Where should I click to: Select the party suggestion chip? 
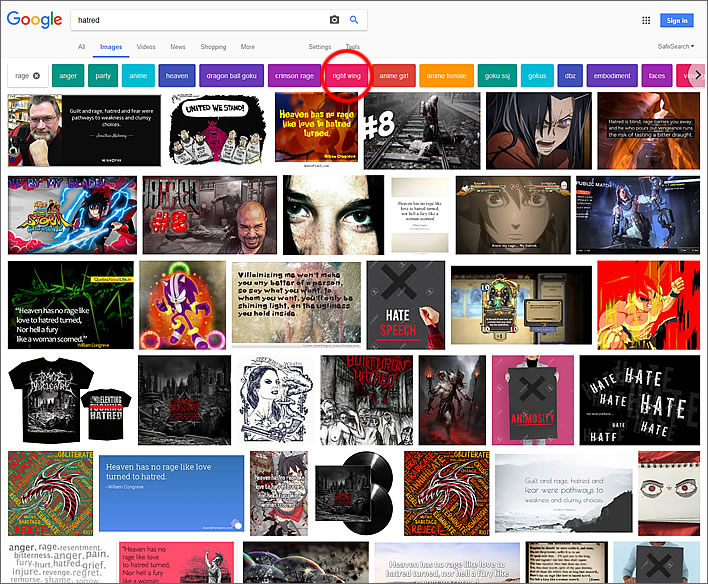coord(103,76)
